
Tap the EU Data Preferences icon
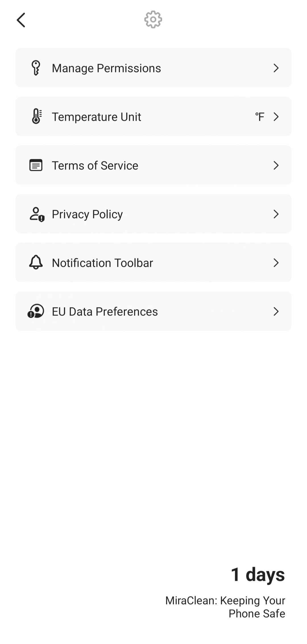[x=36, y=311]
